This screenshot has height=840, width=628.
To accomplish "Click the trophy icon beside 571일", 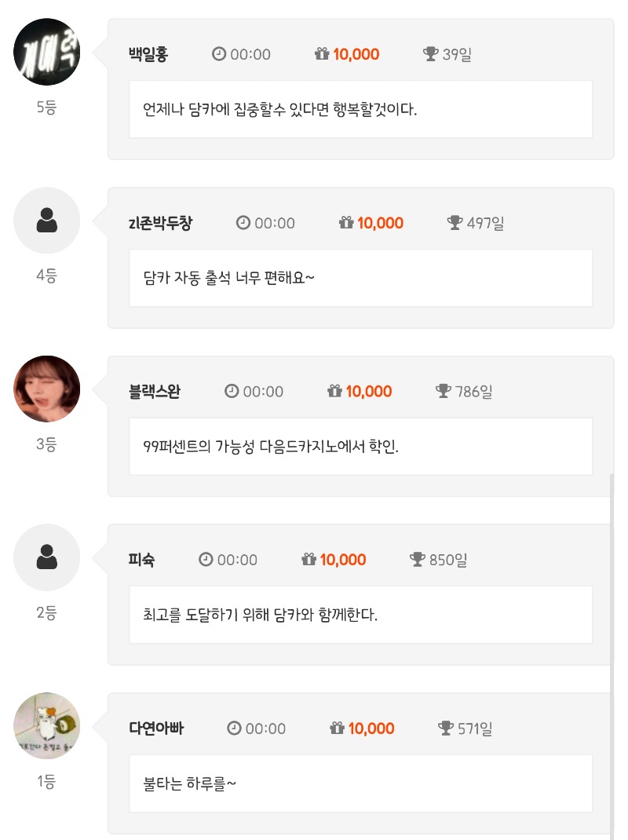I will pos(446,729).
